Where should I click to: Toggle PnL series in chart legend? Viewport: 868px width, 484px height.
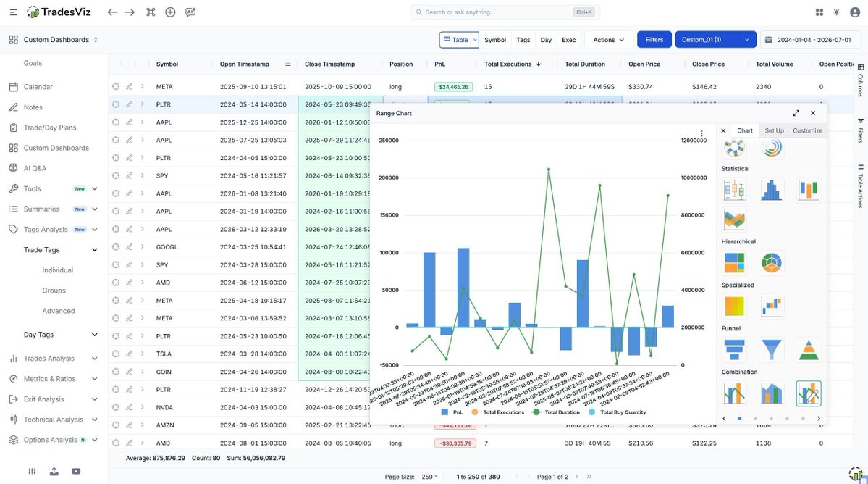pyautogui.click(x=452, y=412)
